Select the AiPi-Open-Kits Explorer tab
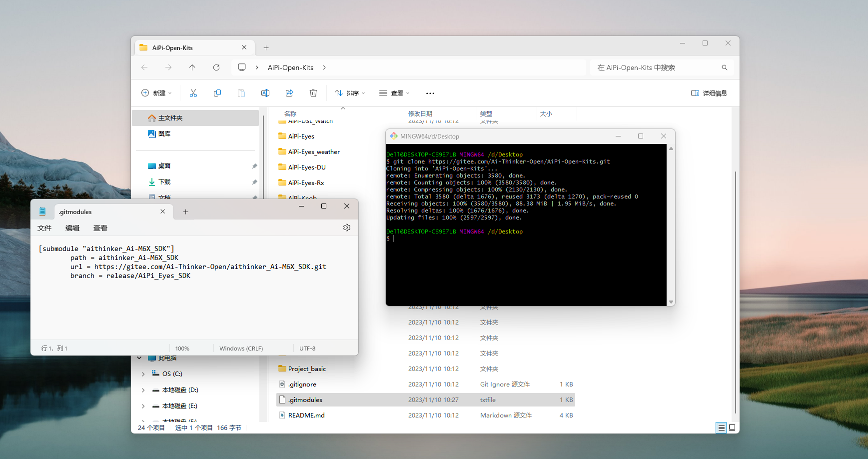 195,48
